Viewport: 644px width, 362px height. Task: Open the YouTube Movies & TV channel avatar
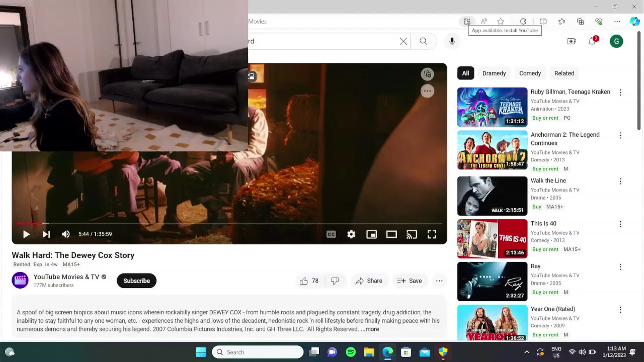click(x=20, y=280)
